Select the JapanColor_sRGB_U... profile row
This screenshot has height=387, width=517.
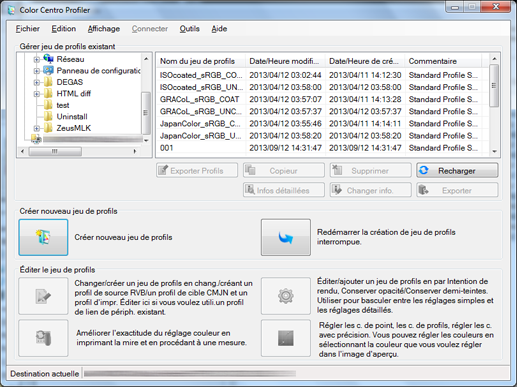322,136
